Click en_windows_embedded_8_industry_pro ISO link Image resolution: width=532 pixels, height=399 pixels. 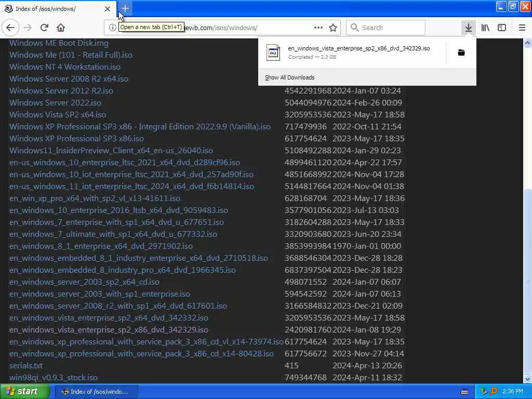click(123, 270)
